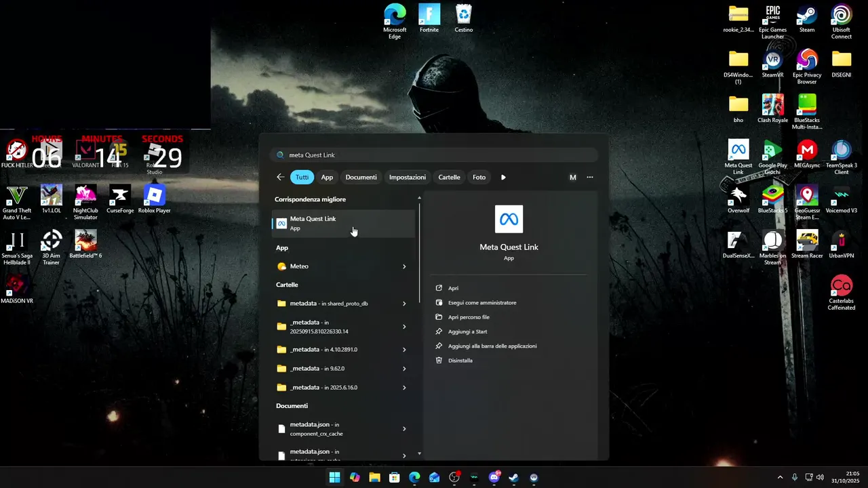Expand the Meteo app result chevron
The height and width of the screenshot is (488, 868).
coord(404,266)
